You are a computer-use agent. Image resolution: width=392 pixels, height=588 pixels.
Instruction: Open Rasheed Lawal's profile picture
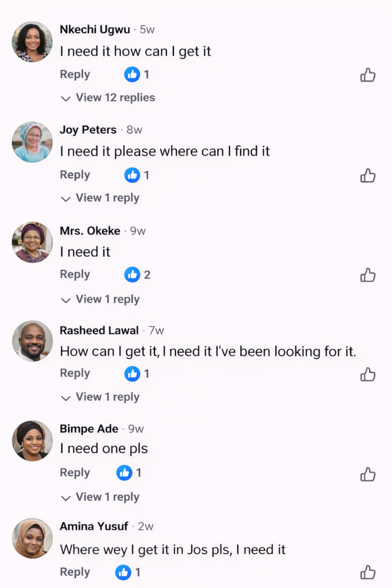tap(32, 341)
